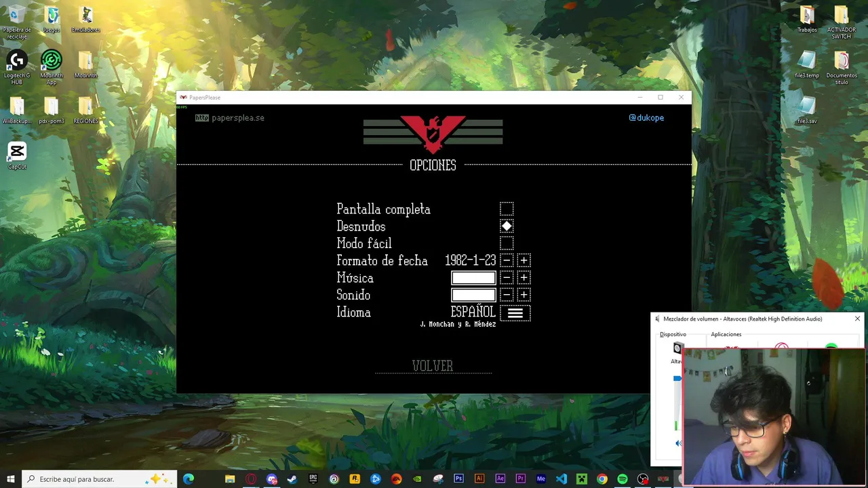Screen dimensions: 868x488
Task: Open Opera browser from taskbar
Action: pos(251,479)
